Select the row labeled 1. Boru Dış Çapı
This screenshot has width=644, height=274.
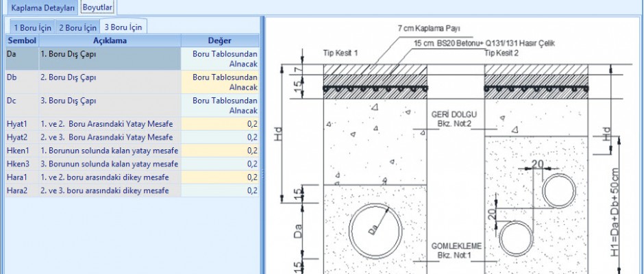110,58
